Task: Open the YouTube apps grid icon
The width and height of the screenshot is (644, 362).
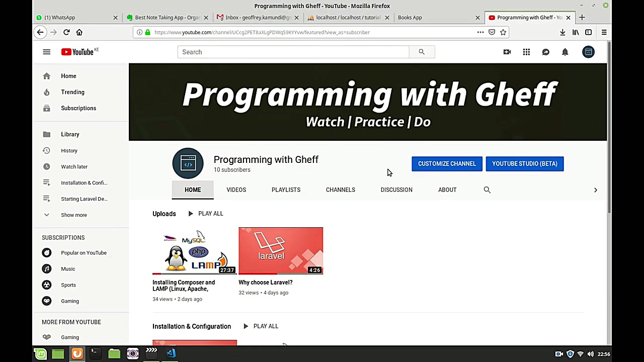Action: click(526, 52)
